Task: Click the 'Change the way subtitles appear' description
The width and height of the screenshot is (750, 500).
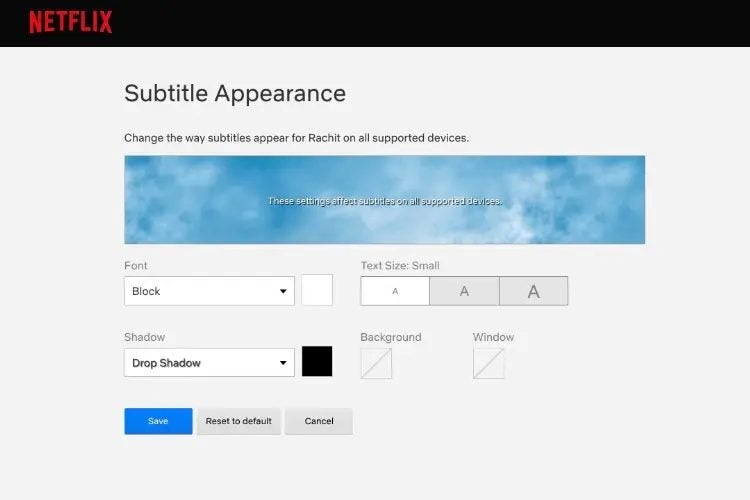Action: pos(297,138)
